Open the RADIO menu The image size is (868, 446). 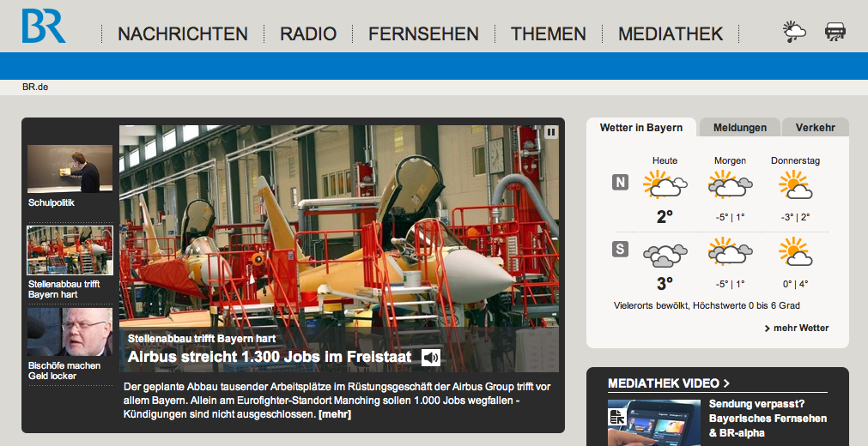(x=308, y=34)
